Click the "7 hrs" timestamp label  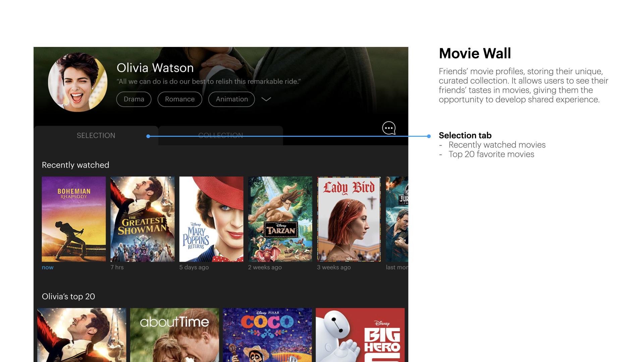pos(117,267)
